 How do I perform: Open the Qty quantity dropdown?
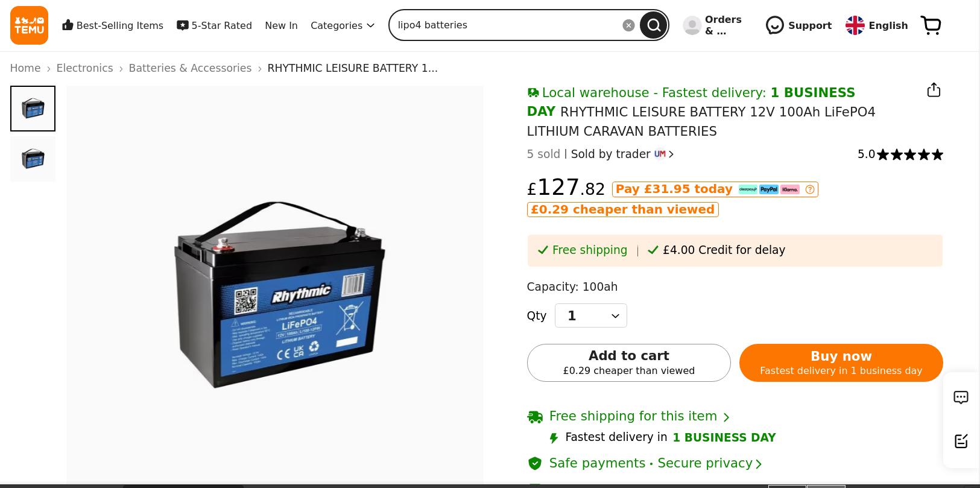[x=590, y=315]
